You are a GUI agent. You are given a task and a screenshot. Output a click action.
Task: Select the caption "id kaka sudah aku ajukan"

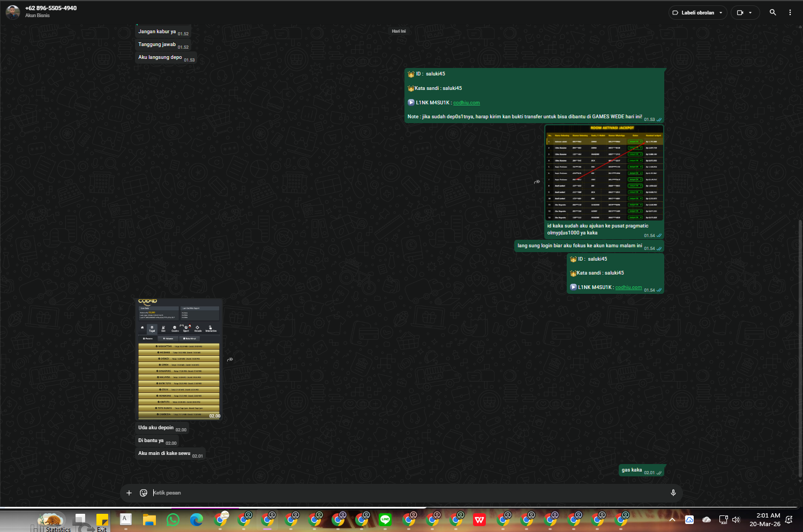598,229
